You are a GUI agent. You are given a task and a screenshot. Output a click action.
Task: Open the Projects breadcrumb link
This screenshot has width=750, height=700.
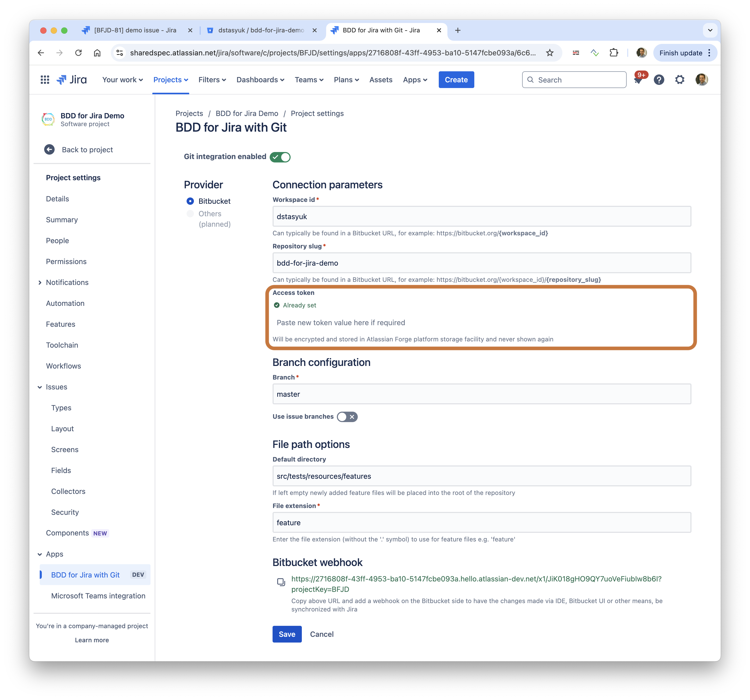(x=189, y=114)
